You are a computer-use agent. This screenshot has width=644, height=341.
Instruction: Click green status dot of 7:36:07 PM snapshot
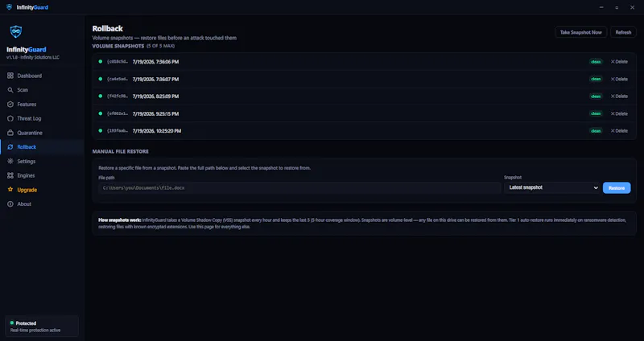pyautogui.click(x=100, y=79)
